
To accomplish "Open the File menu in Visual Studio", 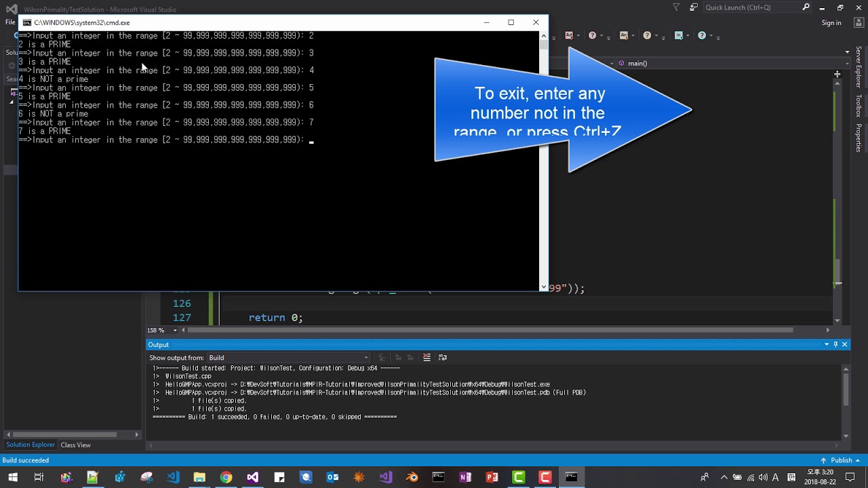I will [x=10, y=22].
